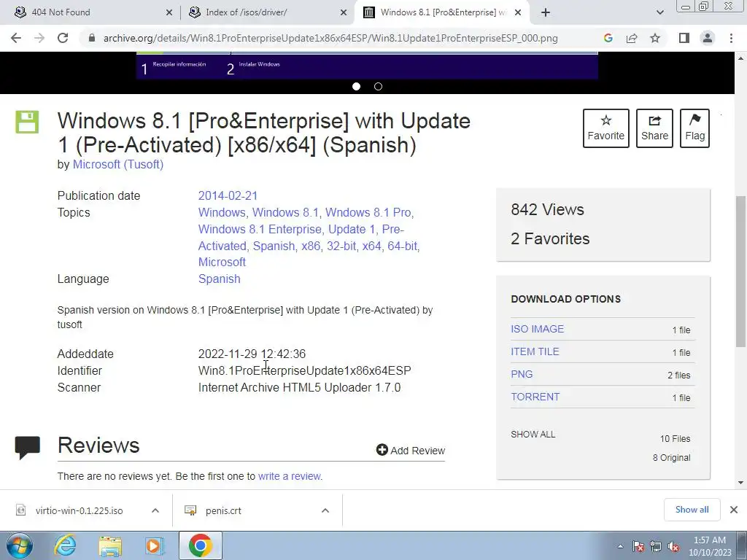Click the Add Review plus button

410,450
